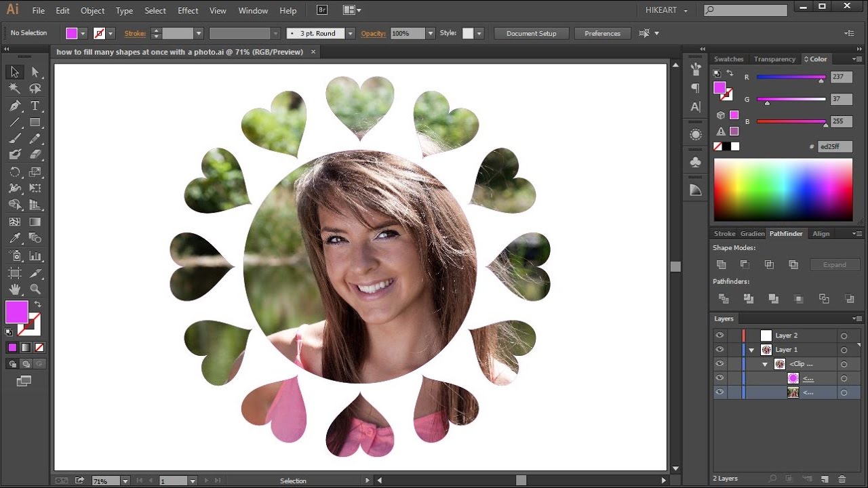The height and width of the screenshot is (488, 868).
Task: Select the Hand tool
Action: coord(15,289)
